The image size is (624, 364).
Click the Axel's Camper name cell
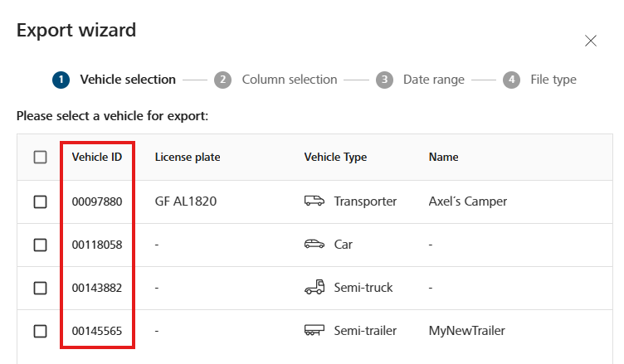pos(468,201)
